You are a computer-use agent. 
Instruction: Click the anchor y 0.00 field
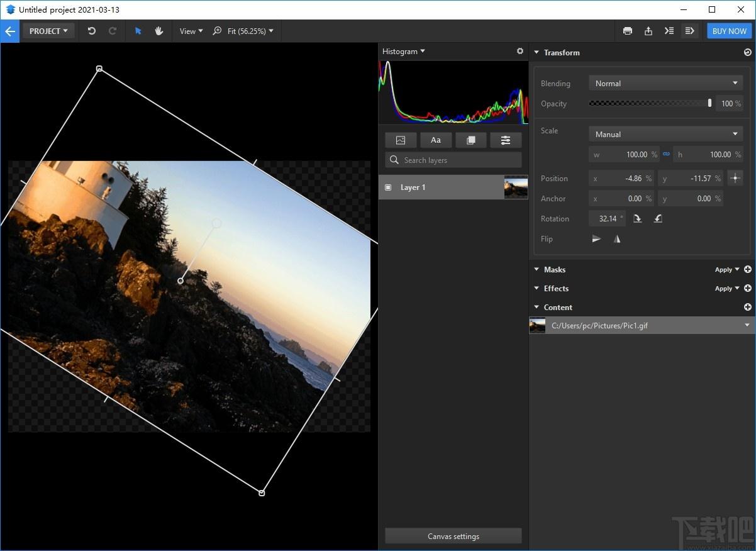pos(691,199)
